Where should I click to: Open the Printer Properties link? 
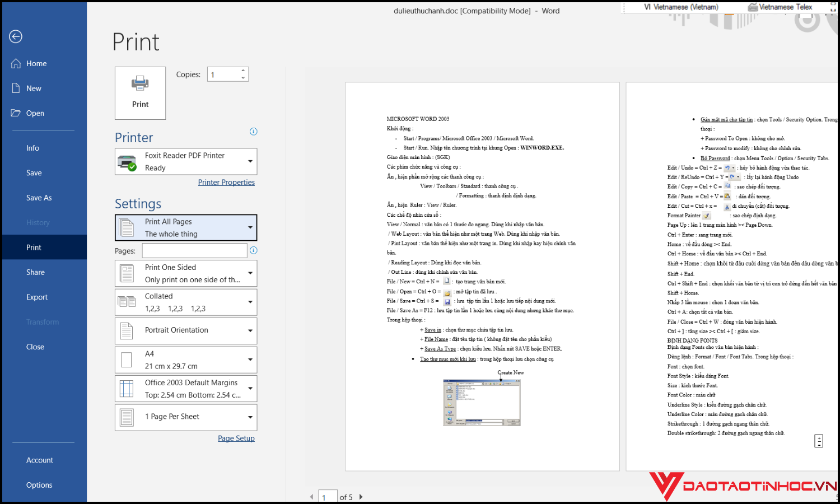226,183
